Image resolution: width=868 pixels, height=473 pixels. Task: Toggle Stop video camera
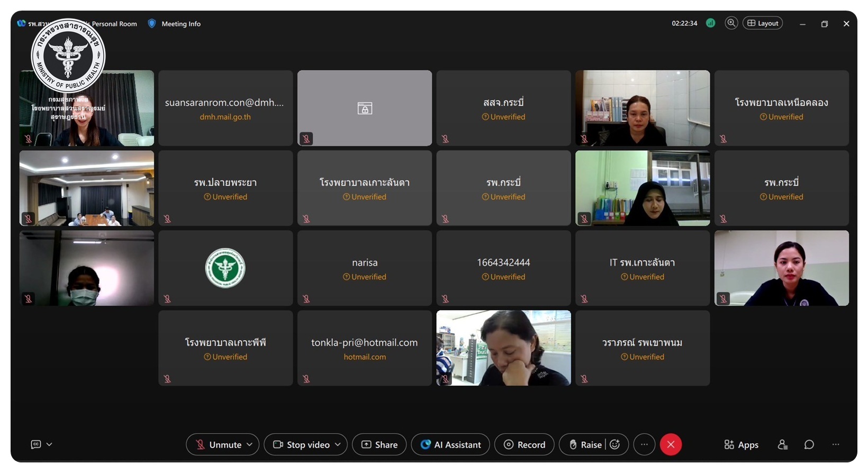tap(302, 444)
